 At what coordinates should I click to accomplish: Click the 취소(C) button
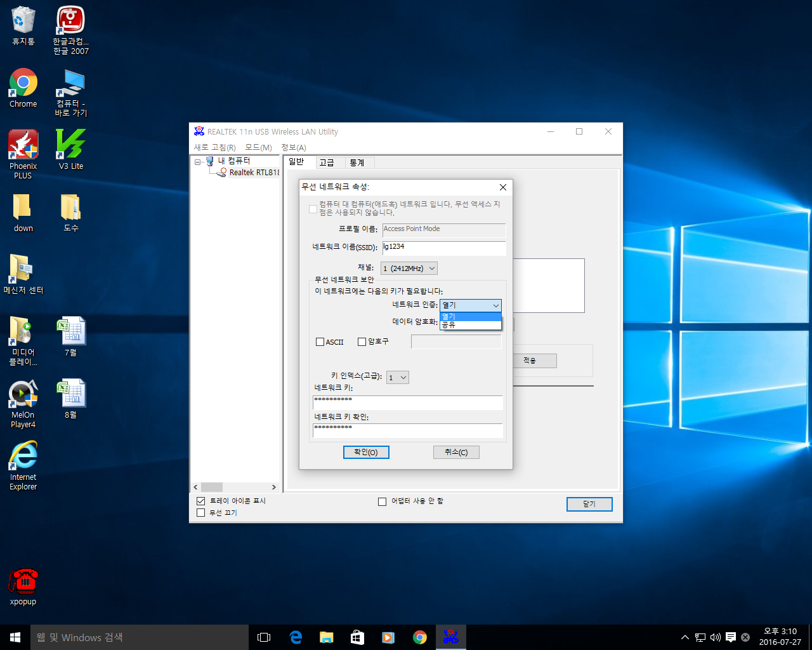pos(456,452)
